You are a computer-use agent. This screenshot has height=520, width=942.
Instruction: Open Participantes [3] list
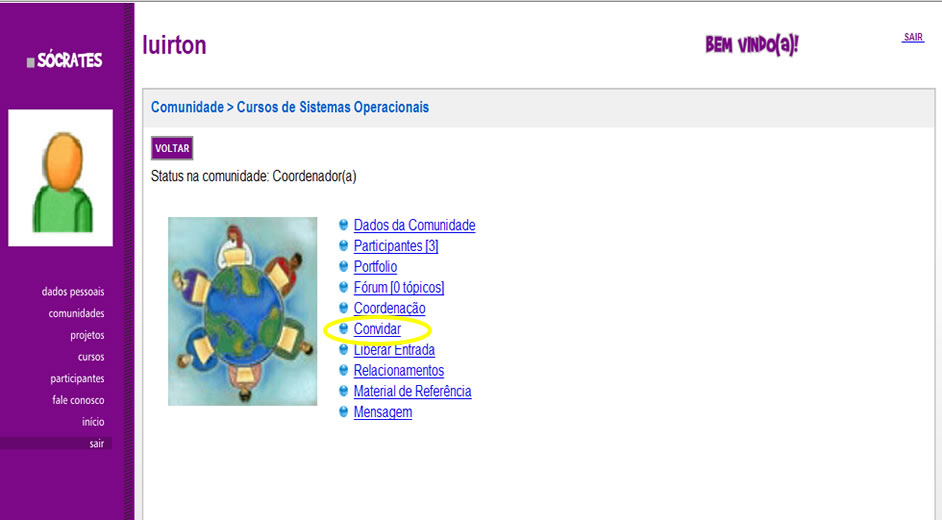[395, 246]
